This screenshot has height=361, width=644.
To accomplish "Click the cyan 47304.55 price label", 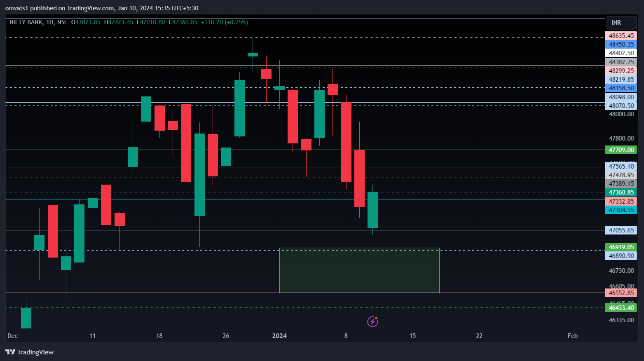I will [621, 210].
